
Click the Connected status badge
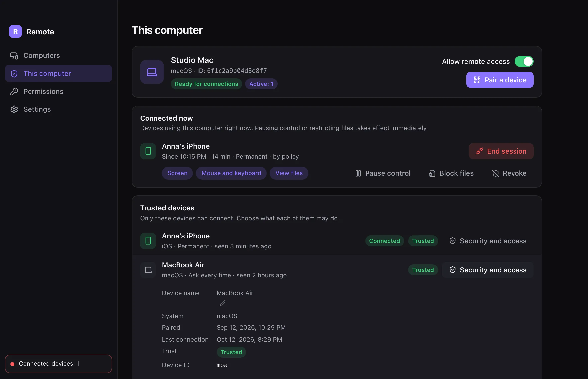coord(384,241)
